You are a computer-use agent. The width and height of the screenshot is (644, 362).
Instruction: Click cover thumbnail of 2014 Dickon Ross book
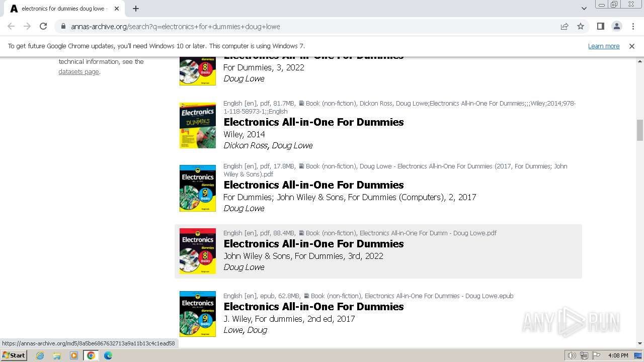pyautogui.click(x=198, y=125)
